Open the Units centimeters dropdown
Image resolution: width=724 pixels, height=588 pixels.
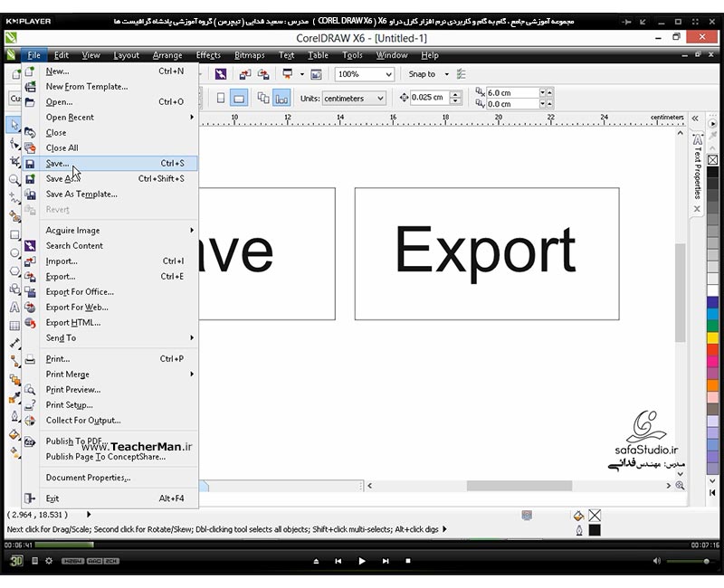pos(380,99)
